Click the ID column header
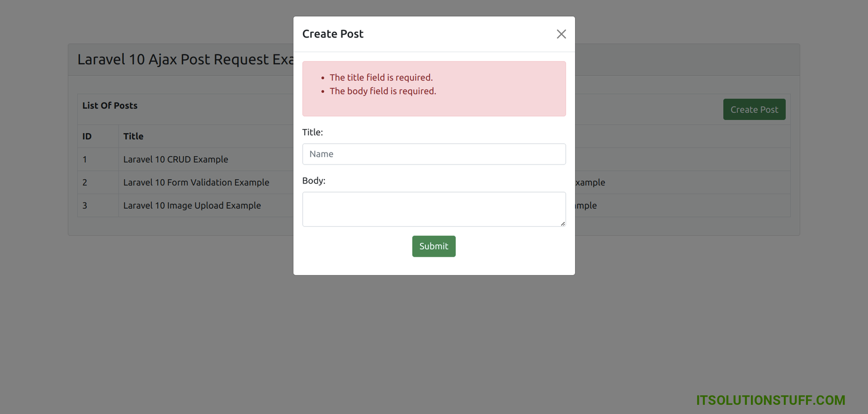868x414 pixels. (87, 137)
